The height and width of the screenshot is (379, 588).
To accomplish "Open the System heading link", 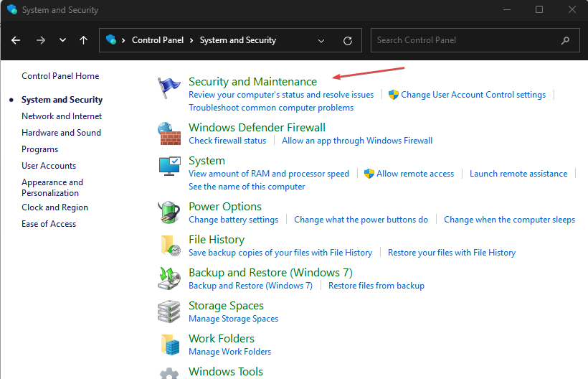I will click(207, 161).
